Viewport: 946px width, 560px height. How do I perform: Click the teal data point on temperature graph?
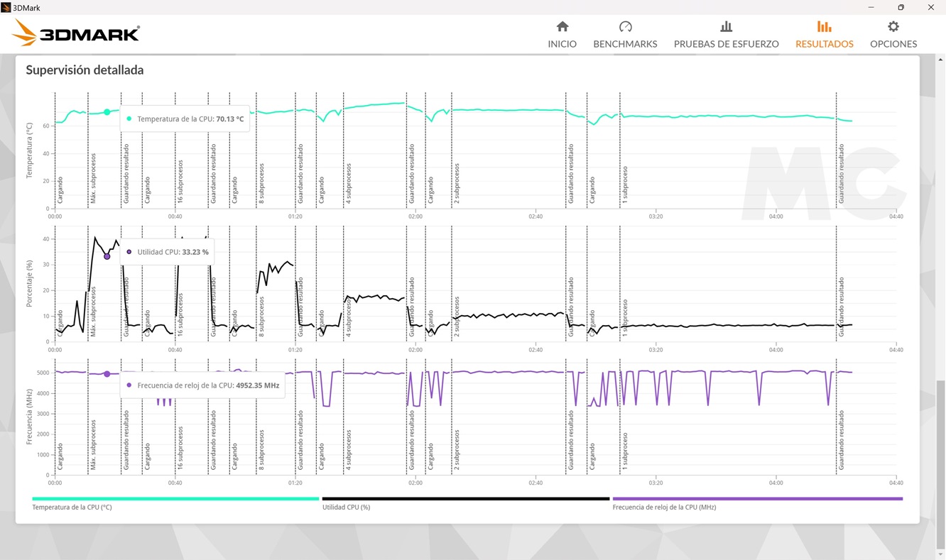[x=107, y=112]
